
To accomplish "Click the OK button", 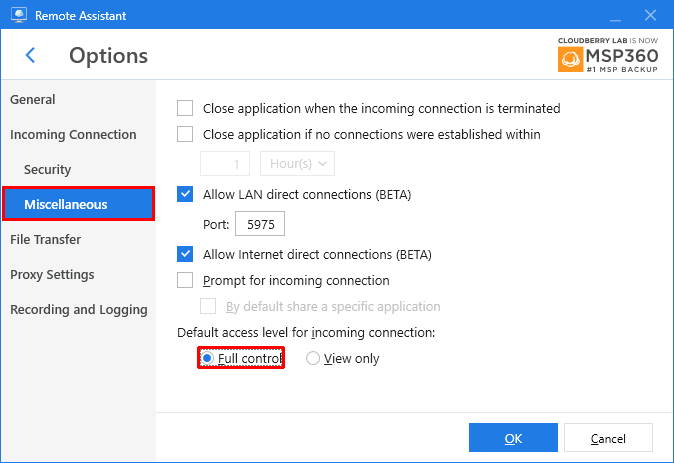I will 513,438.
